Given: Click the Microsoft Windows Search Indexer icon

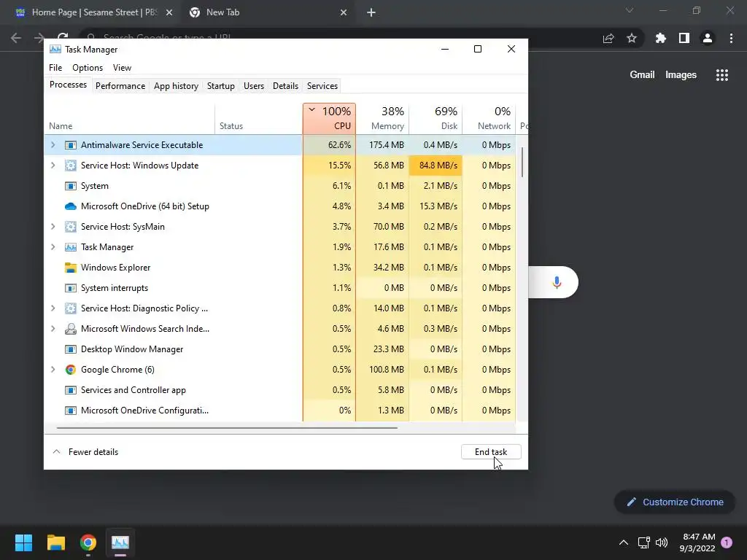Looking at the screenshot, I should (x=71, y=329).
